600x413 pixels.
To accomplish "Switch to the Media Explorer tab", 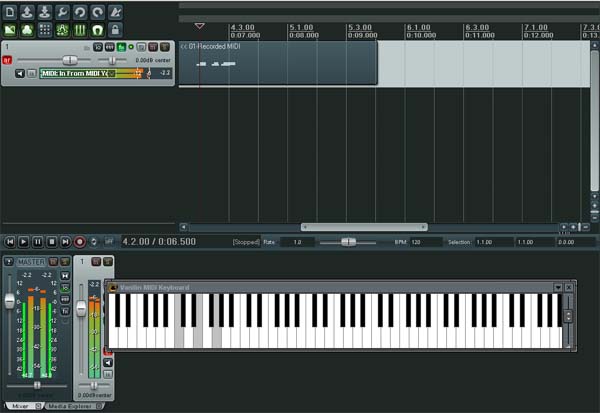I will click(x=73, y=406).
